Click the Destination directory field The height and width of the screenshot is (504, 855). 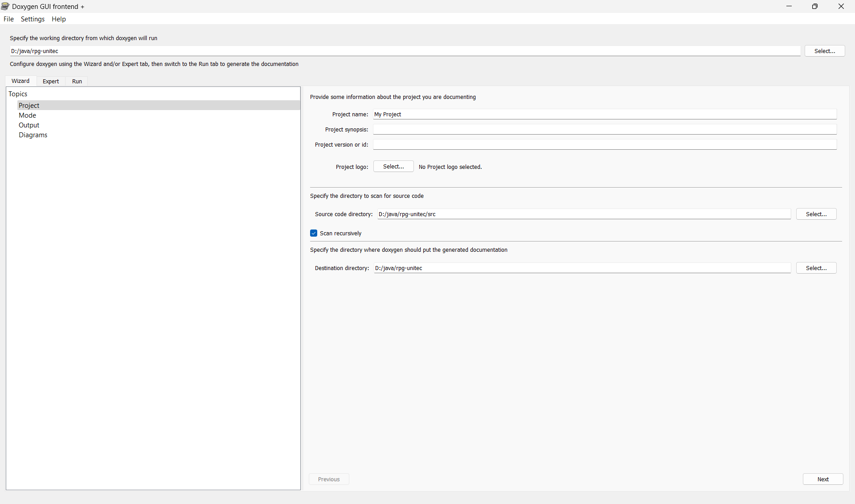(x=582, y=268)
